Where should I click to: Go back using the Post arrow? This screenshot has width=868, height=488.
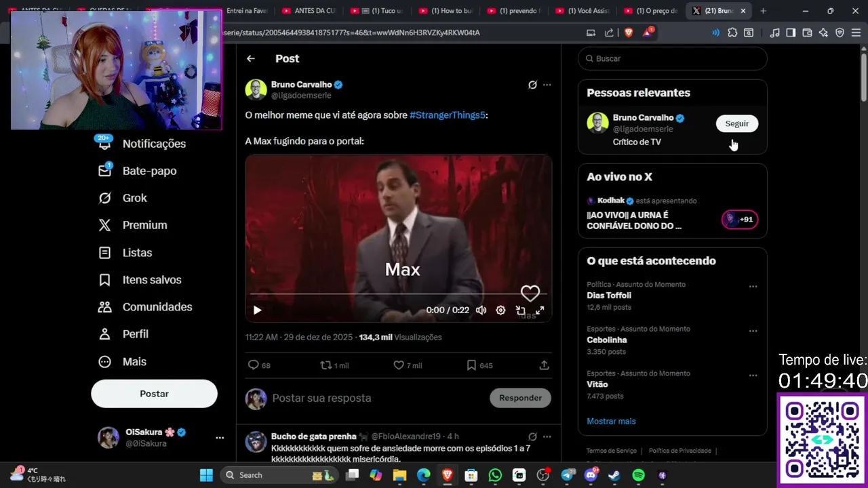[x=251, y=58]
